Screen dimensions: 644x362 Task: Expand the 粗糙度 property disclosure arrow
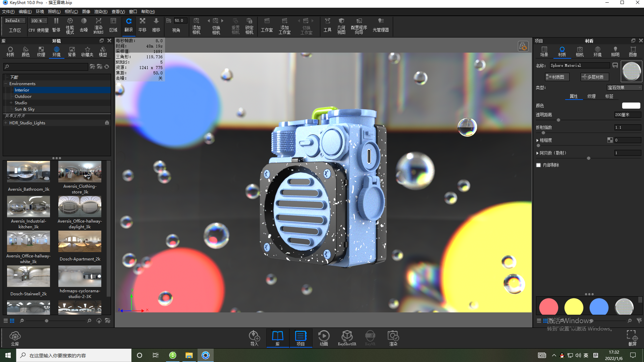[537, 140]
